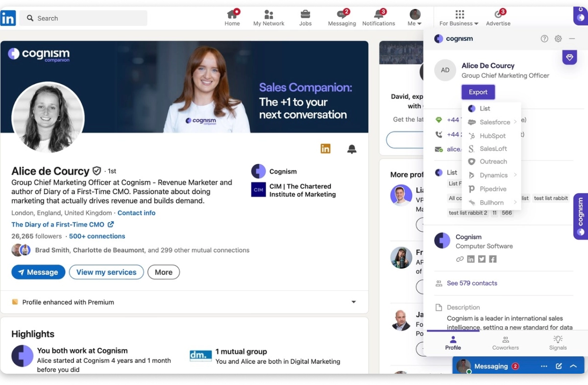Screen dimensions: 588x385
Task: Click the 'test list rabbit' tag
Action: pyautogui.click(x=551, y=198)
